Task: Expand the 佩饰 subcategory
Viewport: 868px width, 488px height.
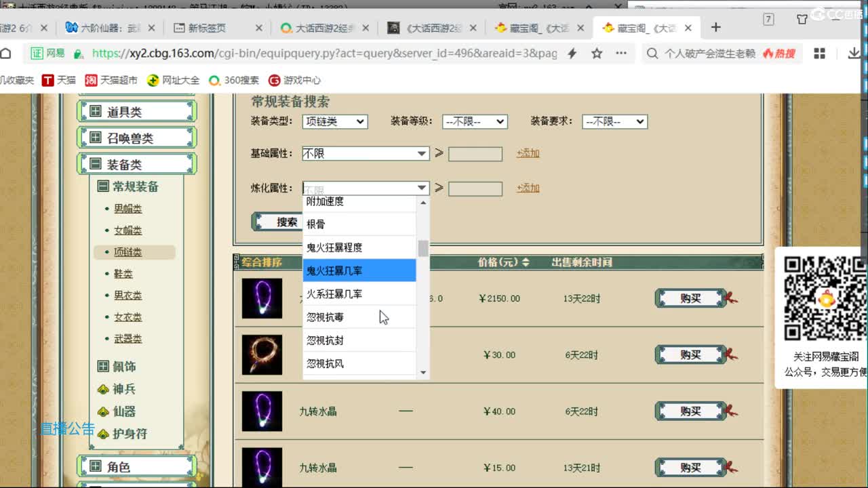Action: [117, 367]
